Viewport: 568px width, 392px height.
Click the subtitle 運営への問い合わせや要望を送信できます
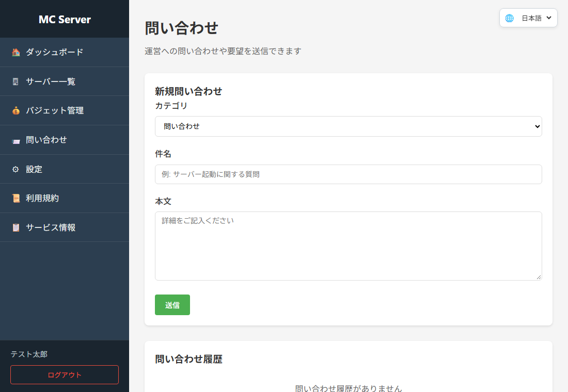[x=223, y=51]
